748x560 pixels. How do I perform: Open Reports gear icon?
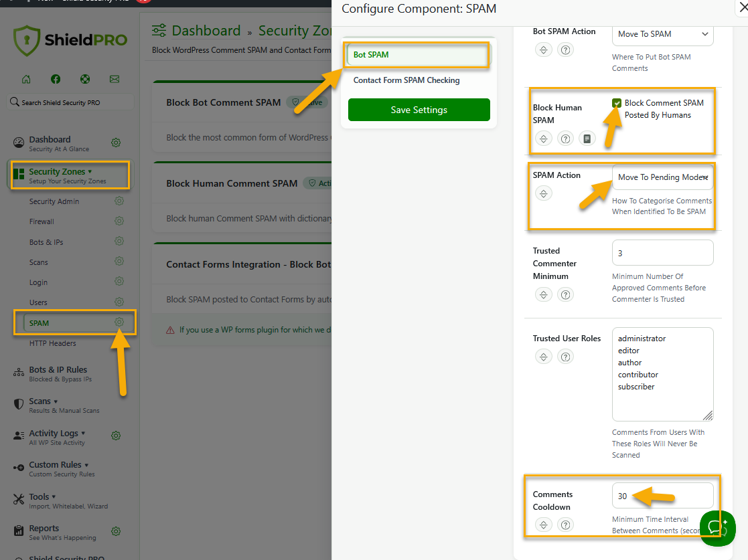pyautogui.click(x=116, y=531)
